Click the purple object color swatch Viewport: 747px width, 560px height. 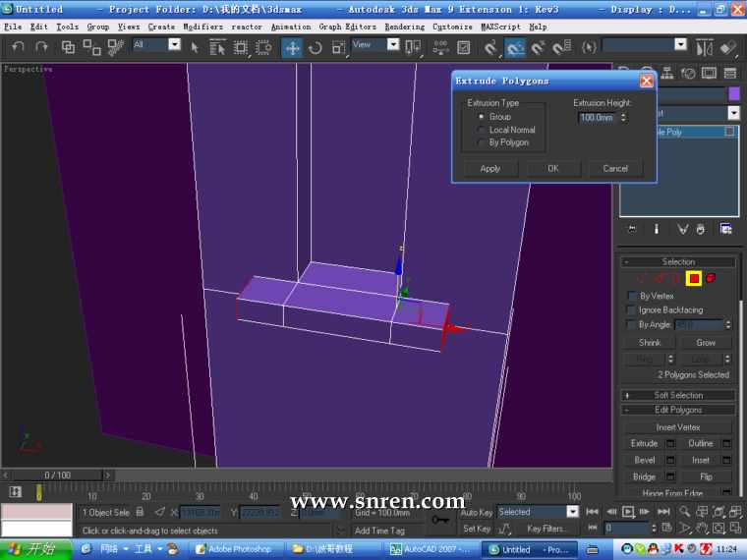733,93
